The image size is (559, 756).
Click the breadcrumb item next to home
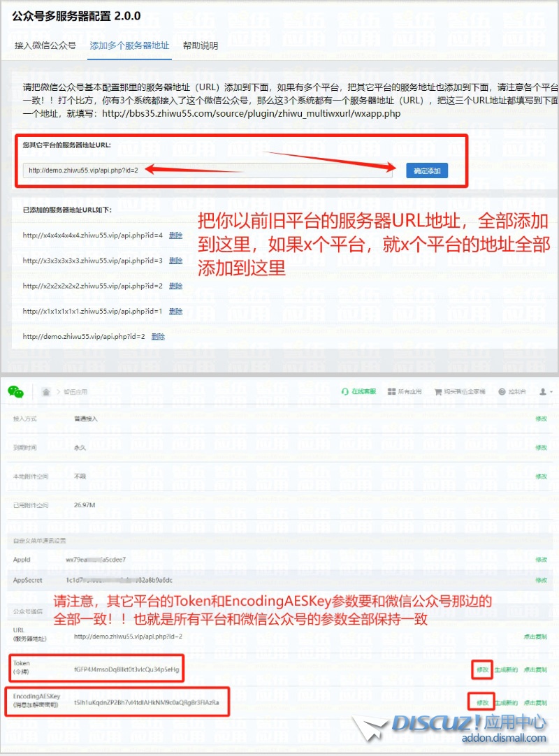pos(75,392)
